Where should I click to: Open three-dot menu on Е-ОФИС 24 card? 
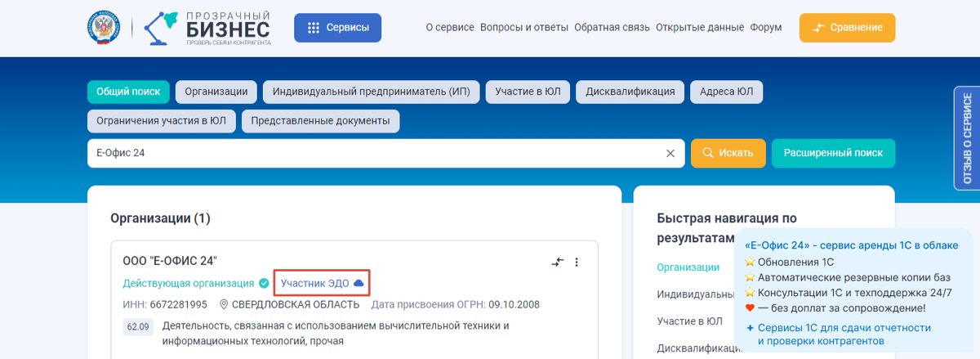tap(577, 262)
